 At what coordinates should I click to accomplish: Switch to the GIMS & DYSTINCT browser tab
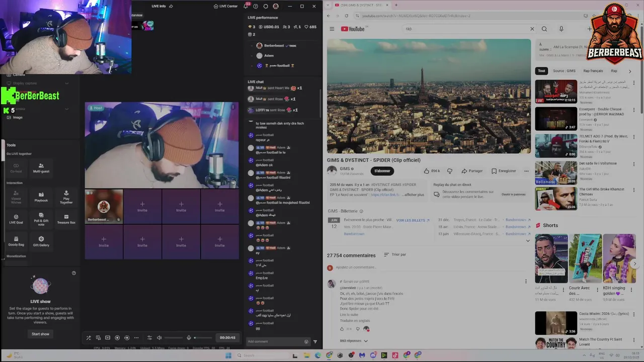(361, 5)
